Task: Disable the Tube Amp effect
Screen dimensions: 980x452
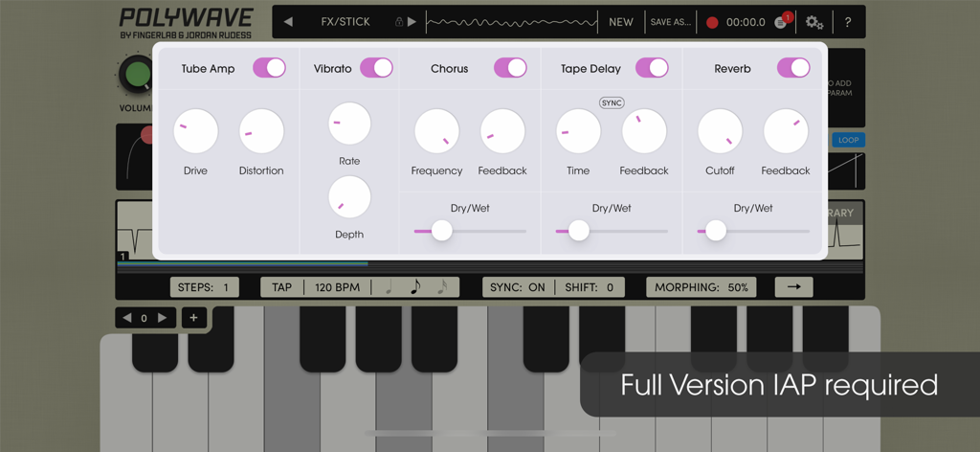Action: [269, 68]
